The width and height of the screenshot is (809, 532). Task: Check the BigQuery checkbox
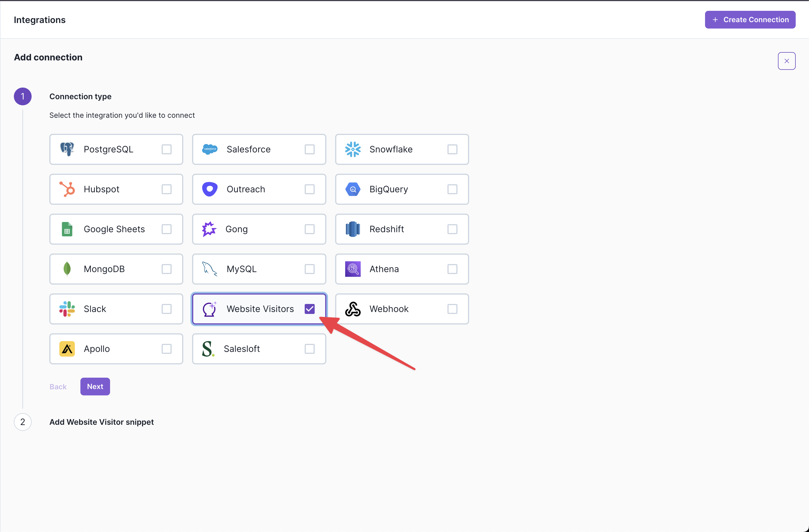(452, 189)
